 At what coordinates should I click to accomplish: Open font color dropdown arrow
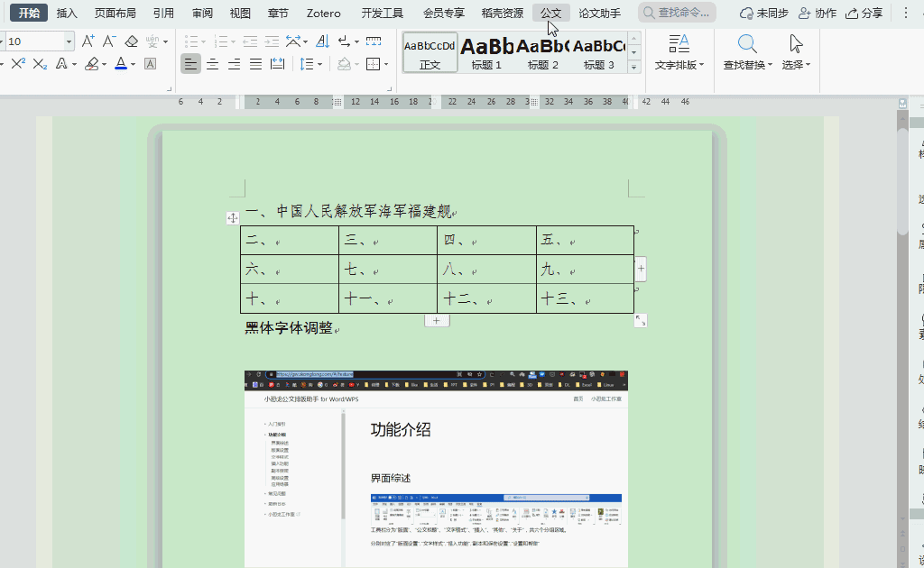tap(134, 64)
